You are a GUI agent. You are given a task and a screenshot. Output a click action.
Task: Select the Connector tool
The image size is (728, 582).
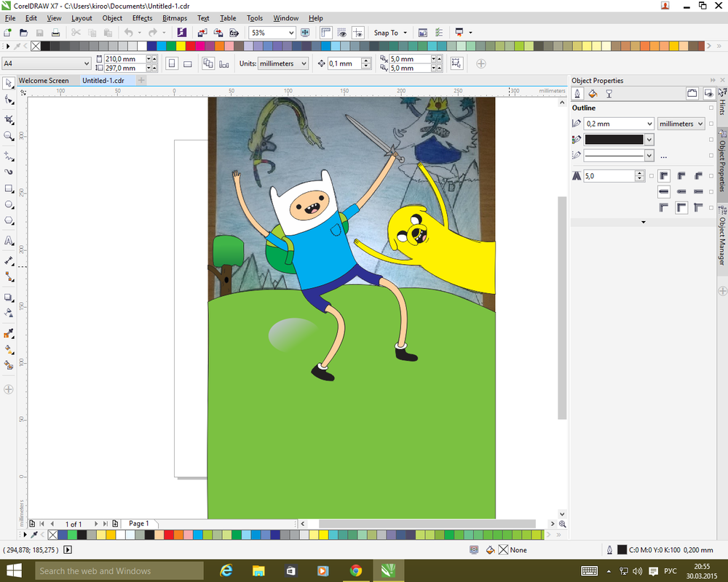point(8,277)
